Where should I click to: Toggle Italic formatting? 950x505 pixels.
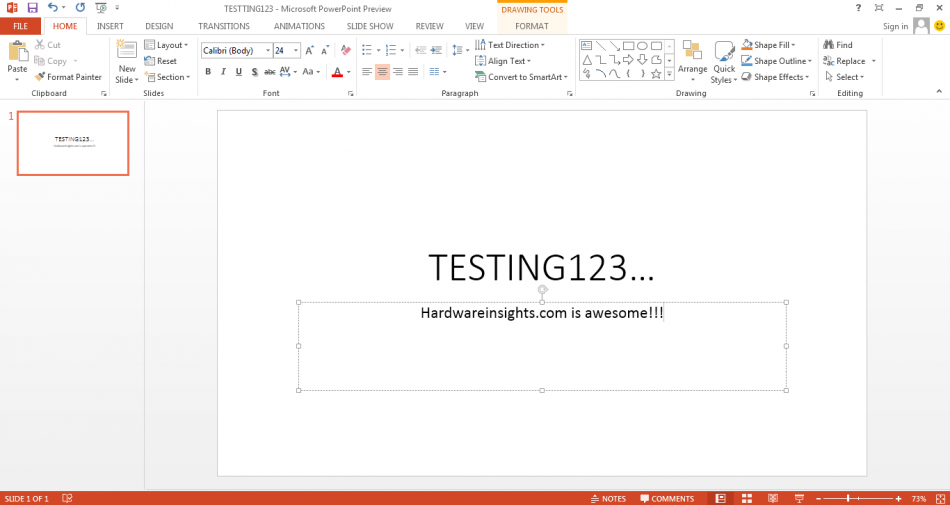pyautogui.click(x=223, y=71)
